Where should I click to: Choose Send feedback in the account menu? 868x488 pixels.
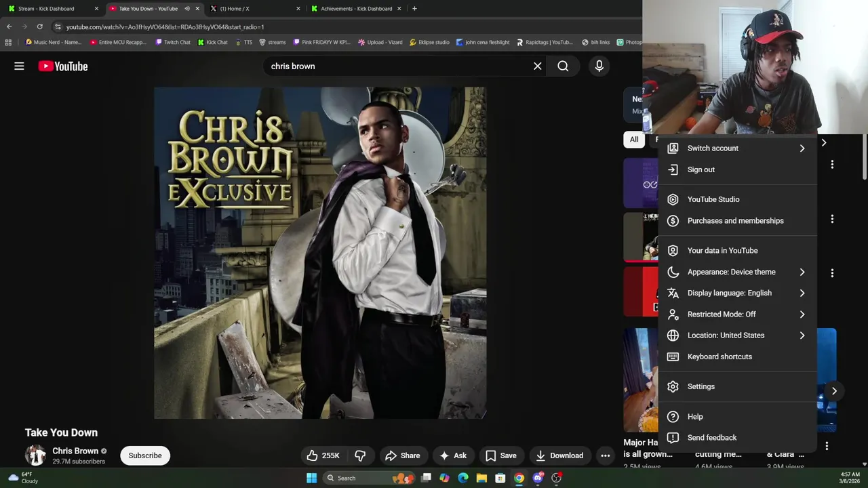(737, 437)
